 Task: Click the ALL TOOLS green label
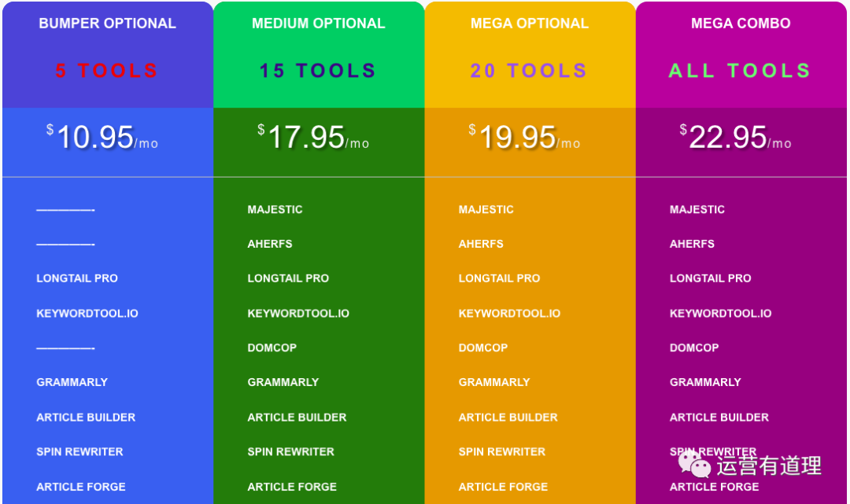tap(740, 71)
